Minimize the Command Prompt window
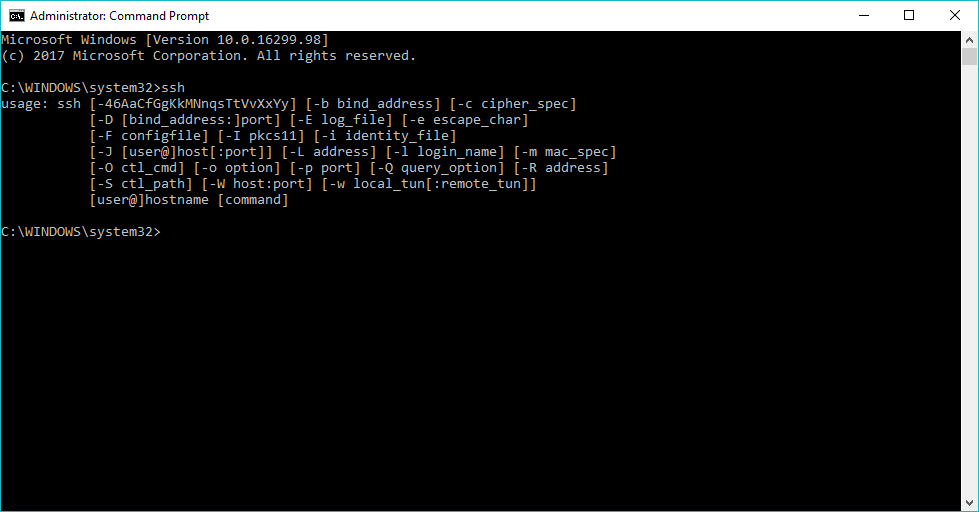The height and width of the screenshot is (512, 979). point(864,16)
